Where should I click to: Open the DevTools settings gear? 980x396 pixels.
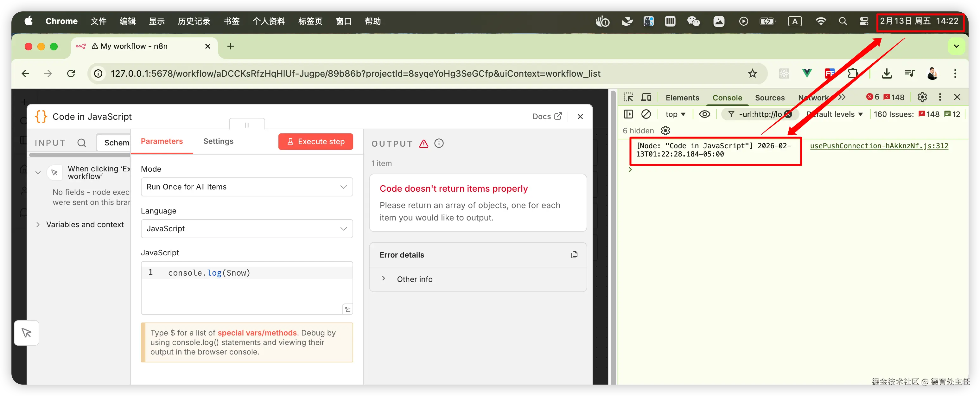pyautogui.click(x=922, y=97)
